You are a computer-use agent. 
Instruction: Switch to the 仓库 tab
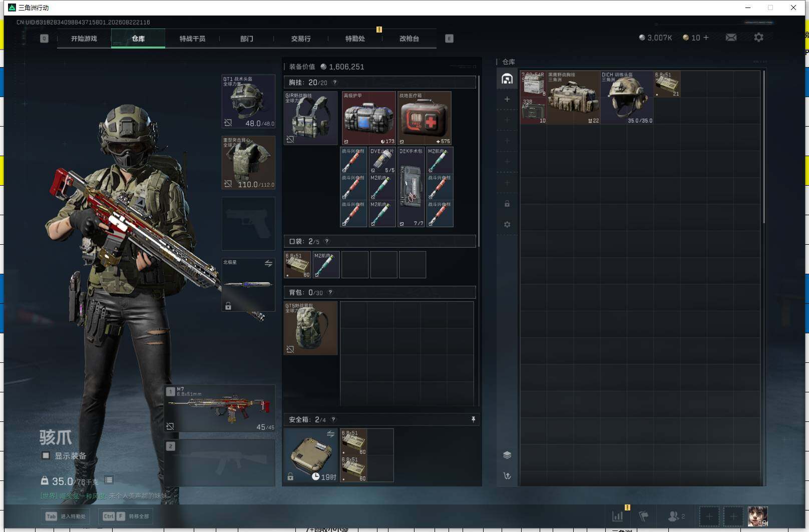tap(138, 39)
